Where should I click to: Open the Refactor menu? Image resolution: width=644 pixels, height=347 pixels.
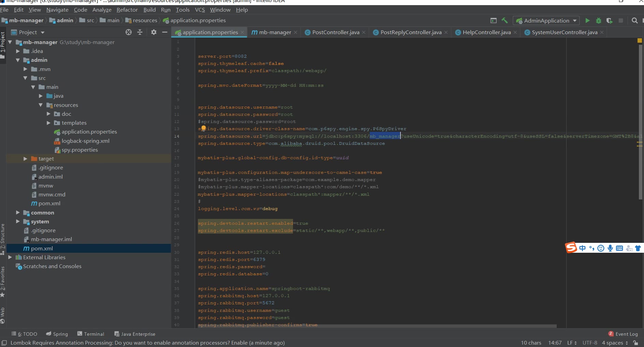point(127,10)
